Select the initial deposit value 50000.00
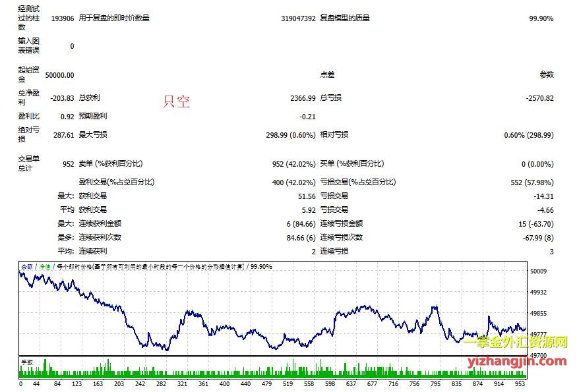Viewport: 577px width, 392px height. pyautogui.click(x=59, y=75)
